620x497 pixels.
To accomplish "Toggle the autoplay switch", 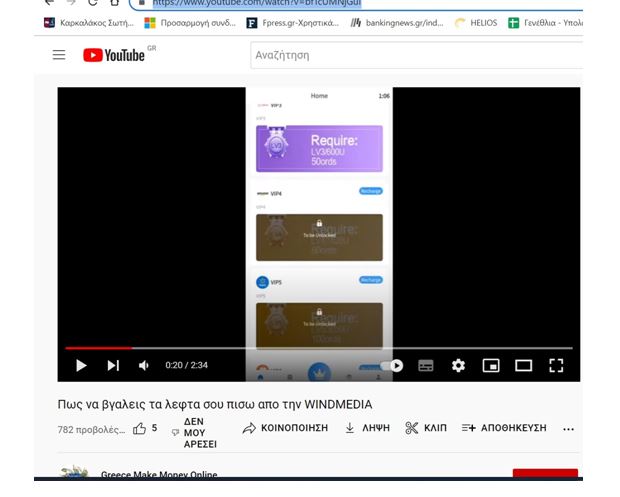I will (x=392, y=366).
